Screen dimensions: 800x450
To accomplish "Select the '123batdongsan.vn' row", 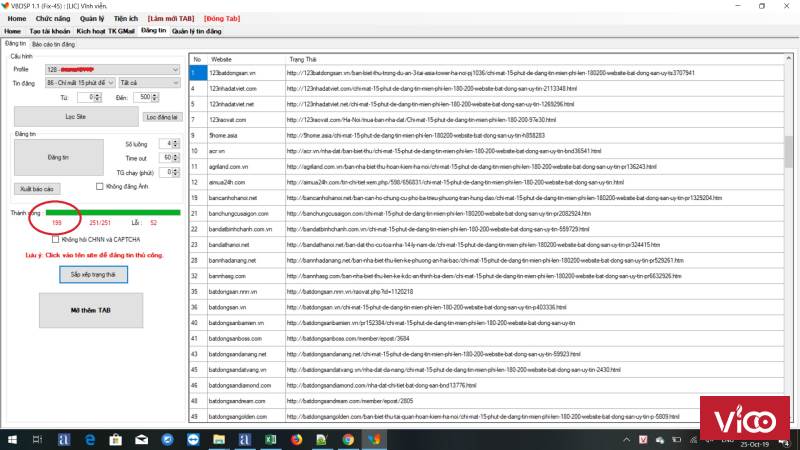I will [x=486, y=73].
